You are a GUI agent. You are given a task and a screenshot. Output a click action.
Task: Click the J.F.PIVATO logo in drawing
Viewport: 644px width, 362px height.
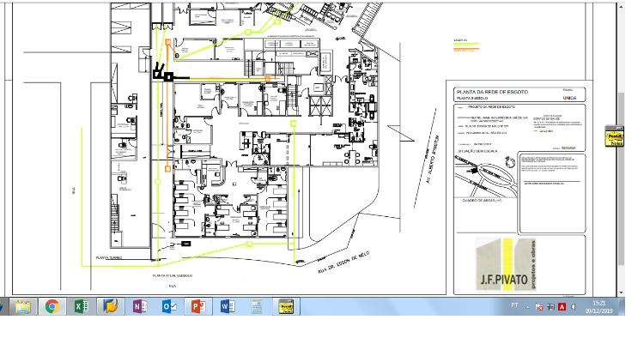click(505, 264)
